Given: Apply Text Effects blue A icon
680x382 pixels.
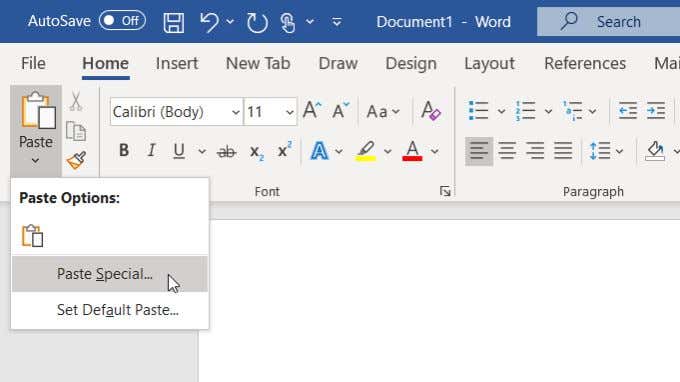Looking at the screenshot, I should click(x=319, y=151).
